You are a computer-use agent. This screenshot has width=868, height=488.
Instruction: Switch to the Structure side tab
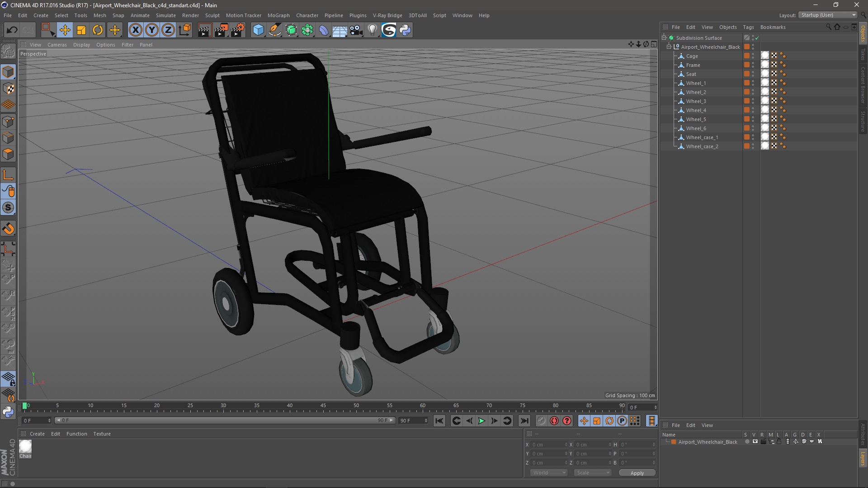863,121
